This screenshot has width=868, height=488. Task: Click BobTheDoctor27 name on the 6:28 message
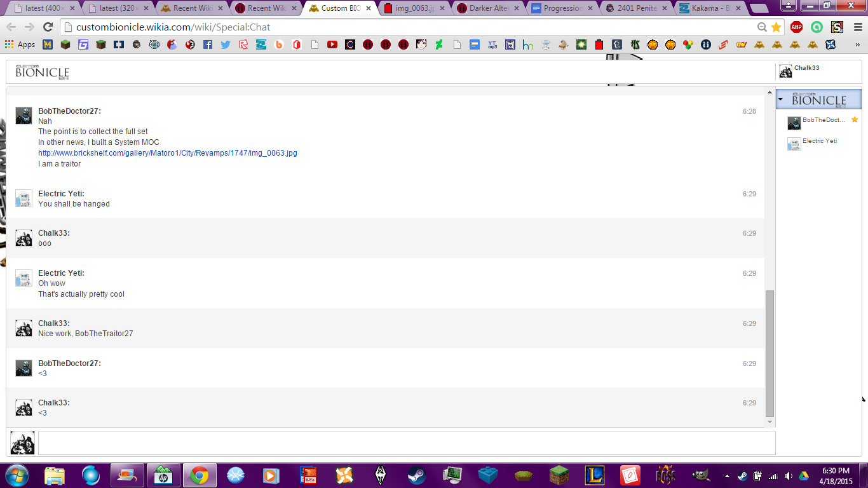pos(69,111)
